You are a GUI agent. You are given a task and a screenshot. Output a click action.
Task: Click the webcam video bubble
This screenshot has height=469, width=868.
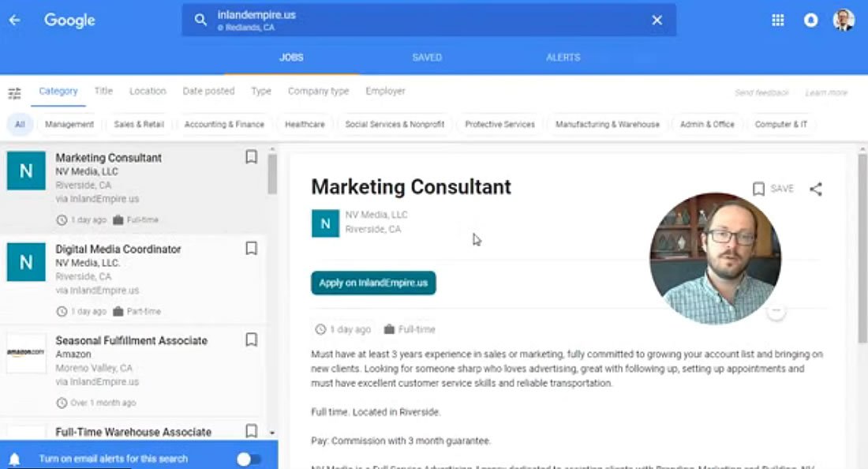point(715,258)
